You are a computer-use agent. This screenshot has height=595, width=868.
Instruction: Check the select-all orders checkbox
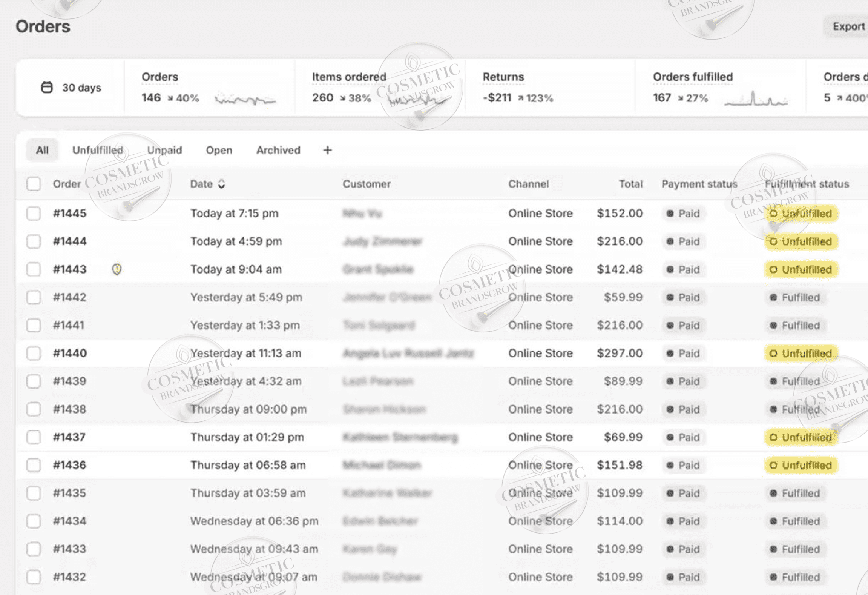pos(34,184)
